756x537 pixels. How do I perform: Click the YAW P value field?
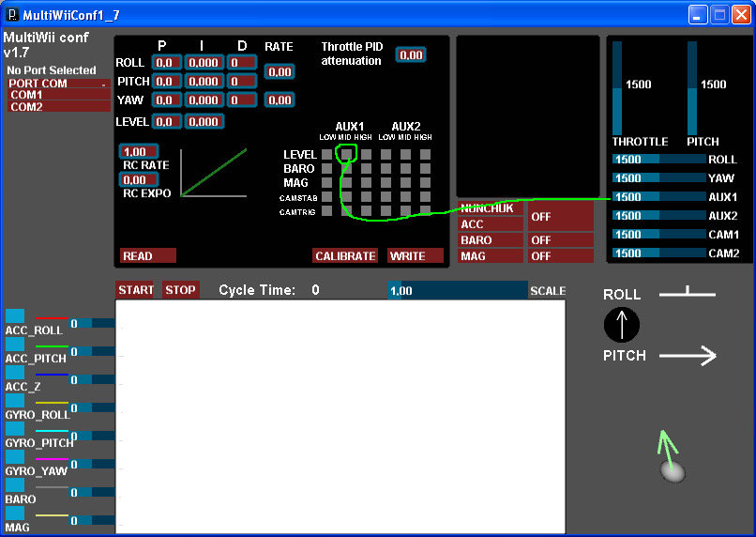(166, 100)
